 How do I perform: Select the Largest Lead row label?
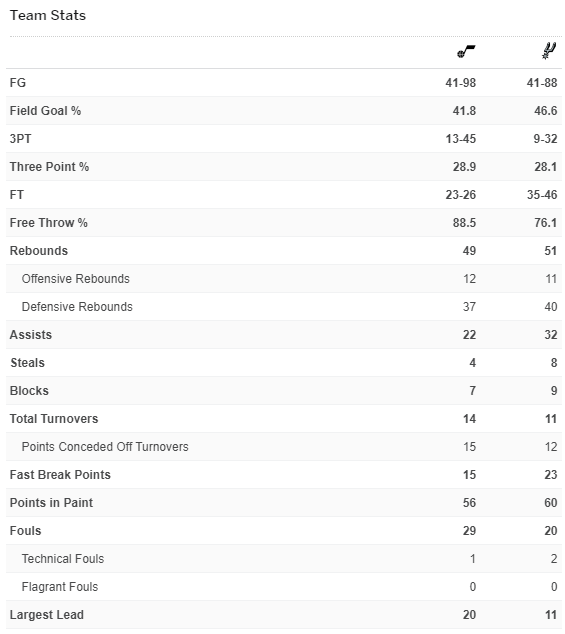(47, 615)
